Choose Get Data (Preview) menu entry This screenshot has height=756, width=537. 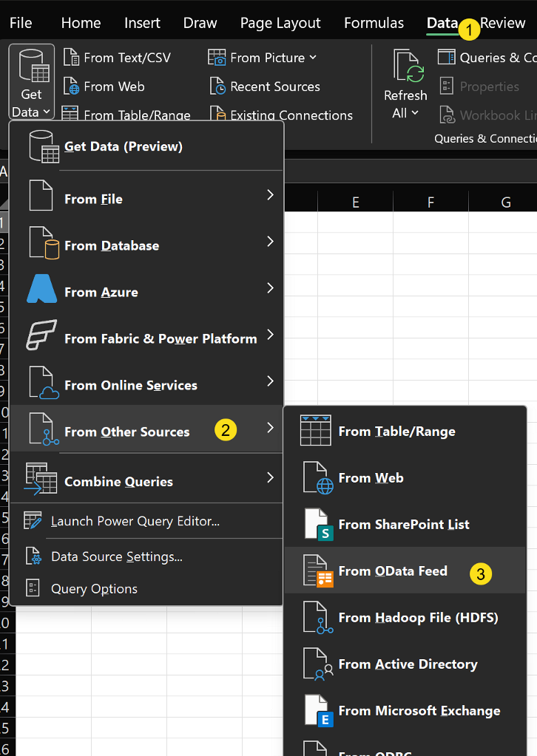point(146,146)
